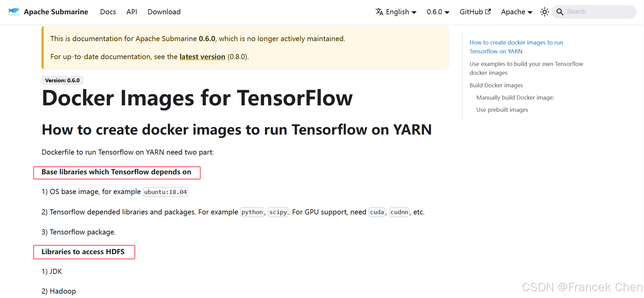Go to the API page

(132, 12)
